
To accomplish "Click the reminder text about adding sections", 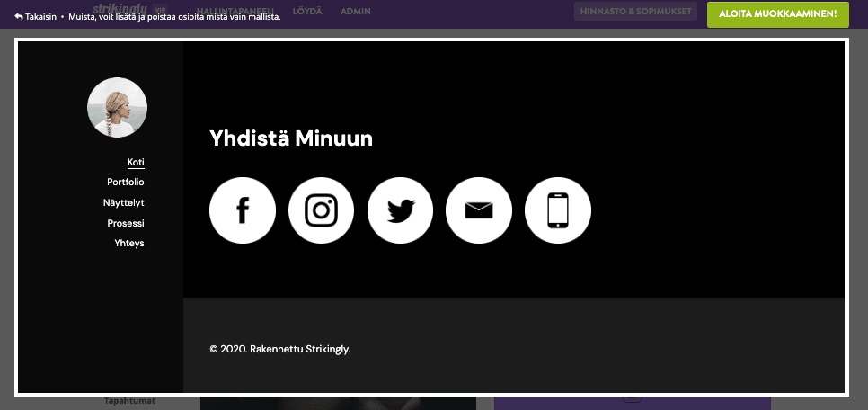I will coord(174,16).
